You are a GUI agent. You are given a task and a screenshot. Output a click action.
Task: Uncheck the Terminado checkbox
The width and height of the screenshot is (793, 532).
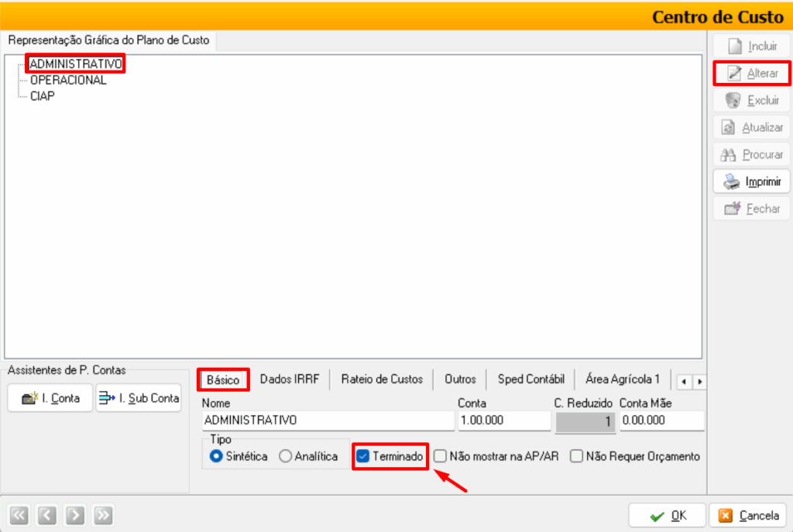[x=362, y=457]
